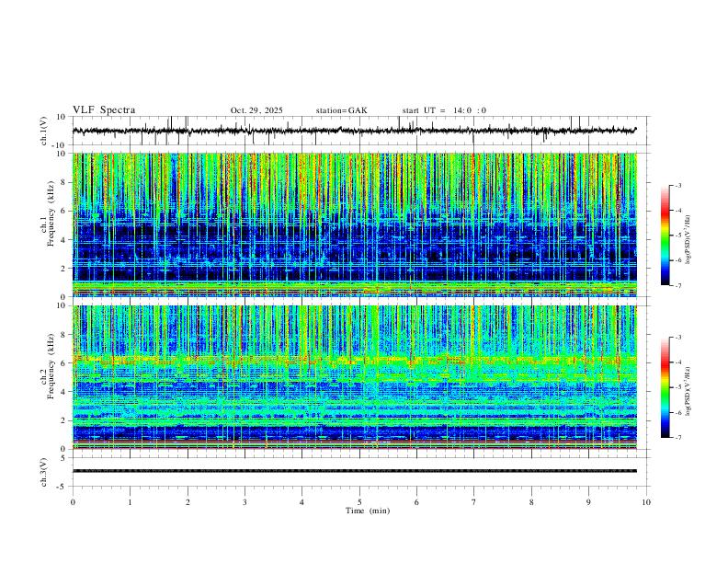Click the -7 value on ch.1 colorbar
728x563 pixels.
click(x=677, y=286)
